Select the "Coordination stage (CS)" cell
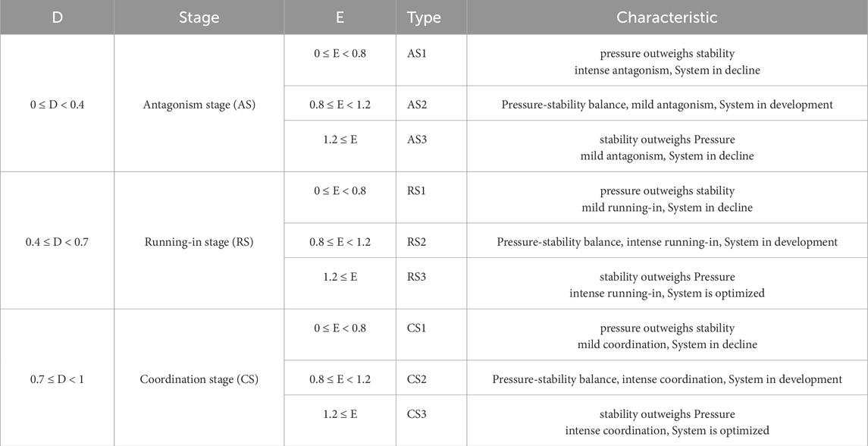 [x=199, y=379]
